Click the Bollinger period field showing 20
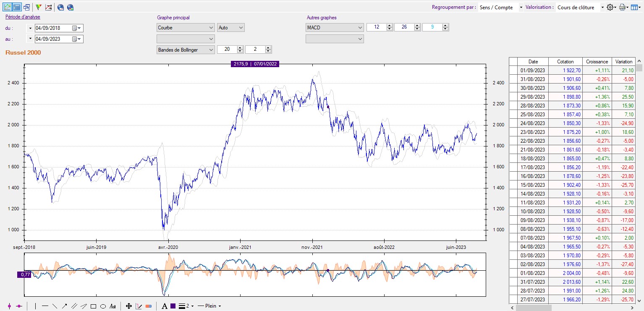The width and height of the screenshot is (644, 311). [227, 50]
